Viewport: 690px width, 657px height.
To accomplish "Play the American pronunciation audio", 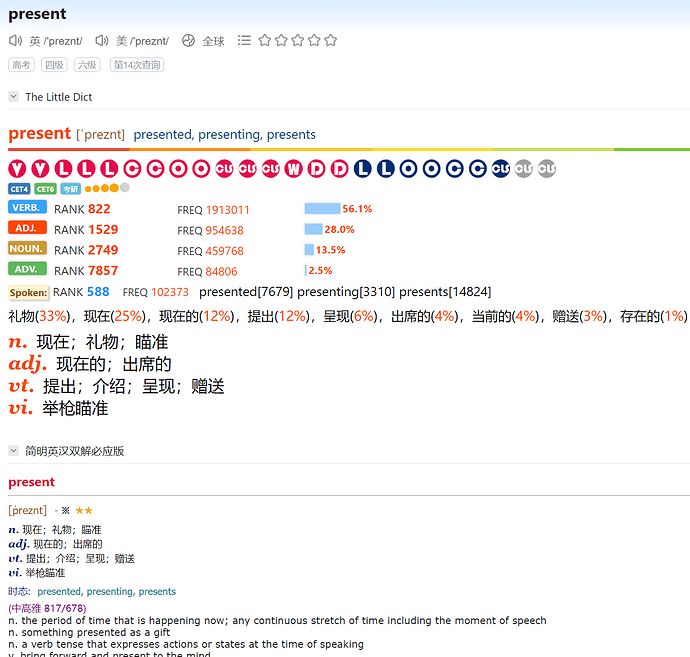I will 102,41.
